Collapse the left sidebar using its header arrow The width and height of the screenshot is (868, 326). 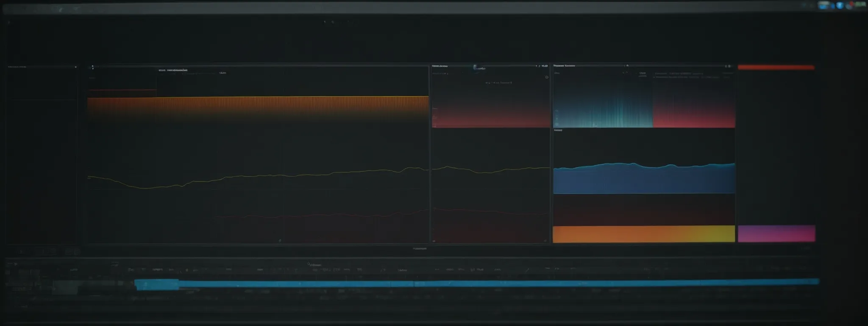click(75, 67)
